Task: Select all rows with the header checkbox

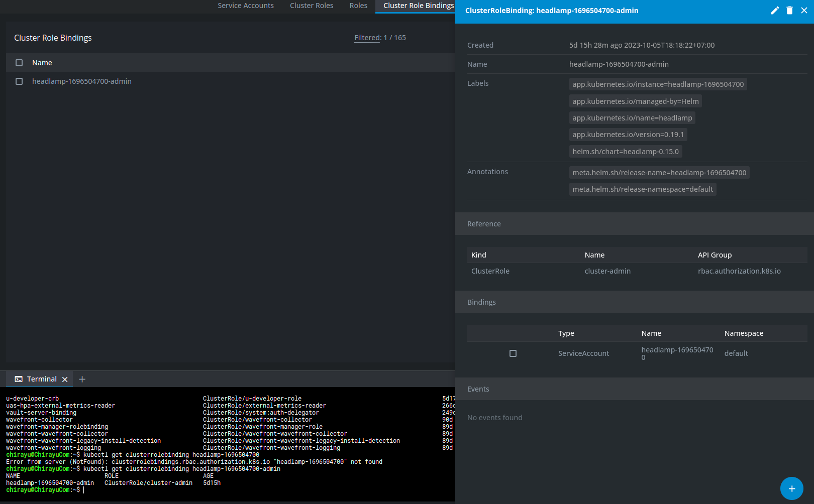Action: (x=19, y=62)
